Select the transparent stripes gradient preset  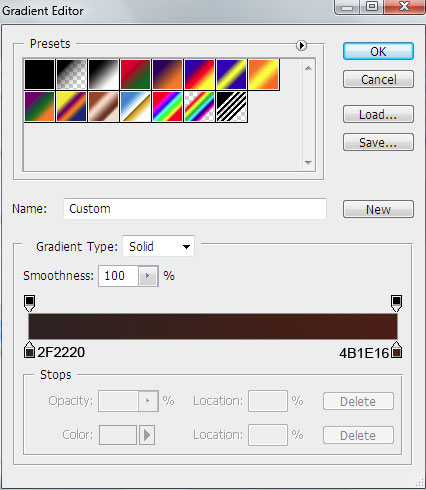click(231, 107)
